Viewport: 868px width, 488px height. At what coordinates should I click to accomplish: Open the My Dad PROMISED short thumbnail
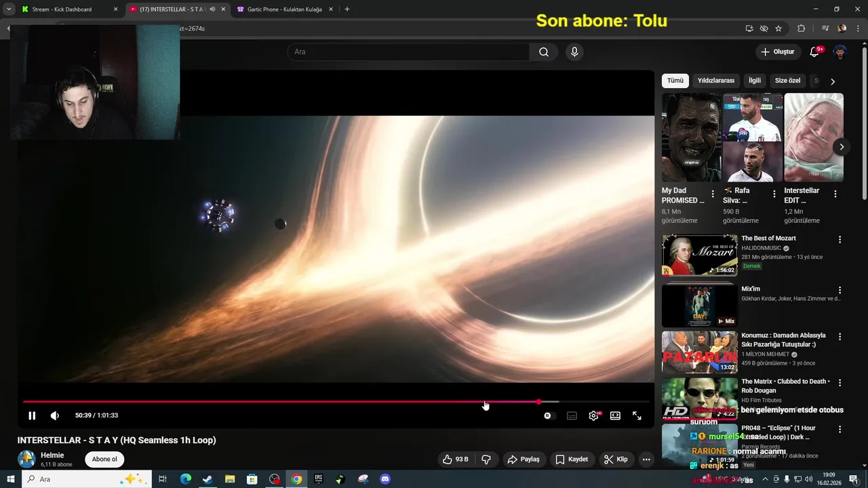click(691, 138)
